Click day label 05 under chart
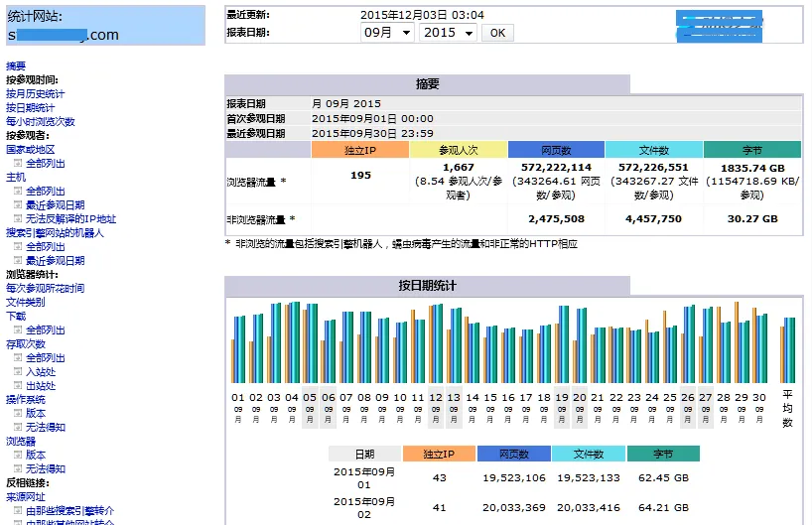 pos(310,397)
